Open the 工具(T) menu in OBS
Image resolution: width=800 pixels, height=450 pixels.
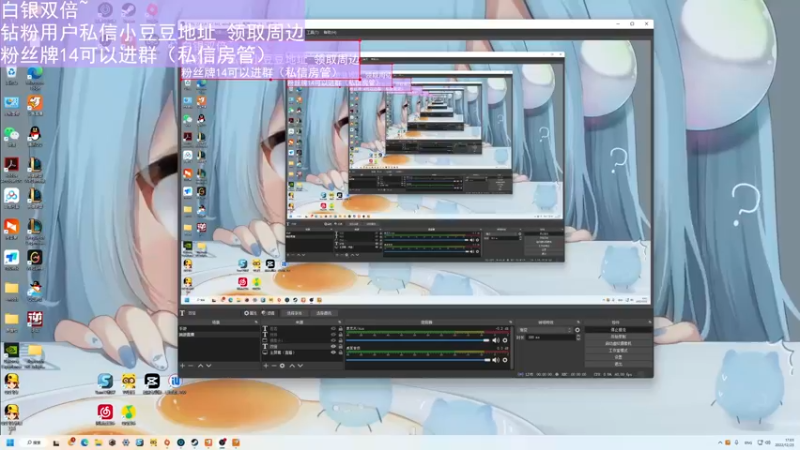(312, 32)
